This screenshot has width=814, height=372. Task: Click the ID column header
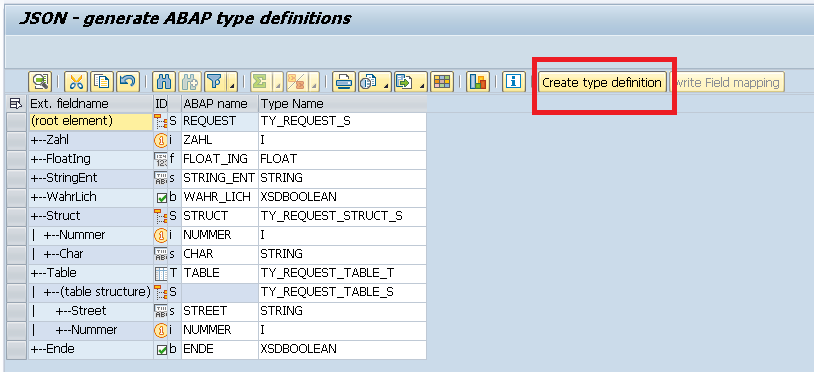tap(161, 103)
